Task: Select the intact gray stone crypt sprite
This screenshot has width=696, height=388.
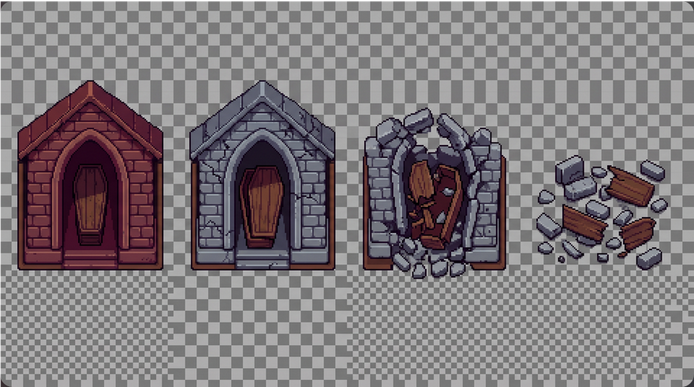Action: point(262,175)
